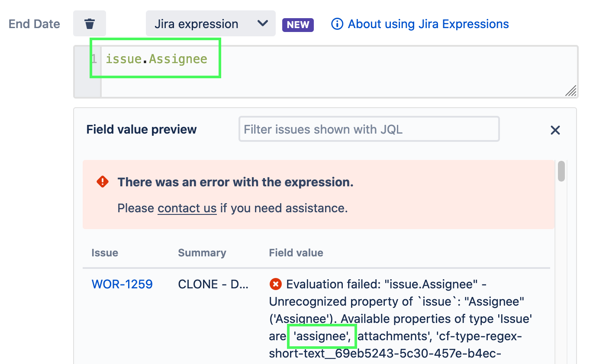This screenshot has width=593, height=364.
Task: Click the red error alert icon in the banner
Action: point(103,182)
